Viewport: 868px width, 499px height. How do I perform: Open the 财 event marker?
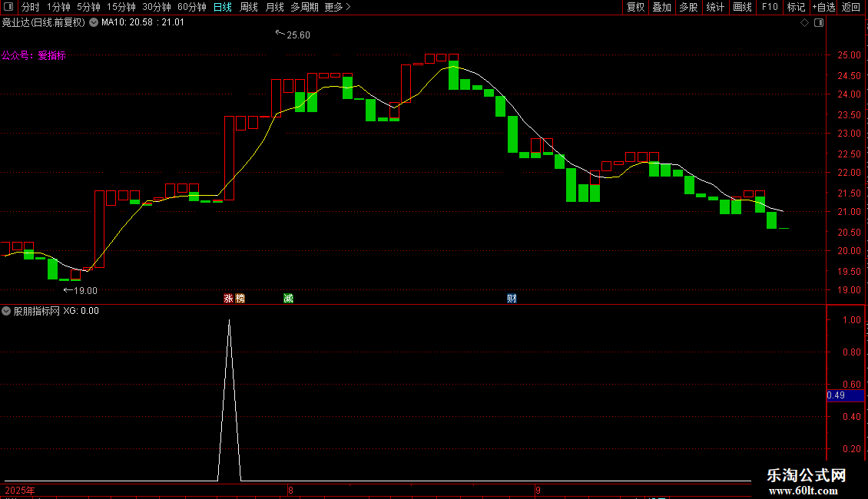click(x=512, y=299)
